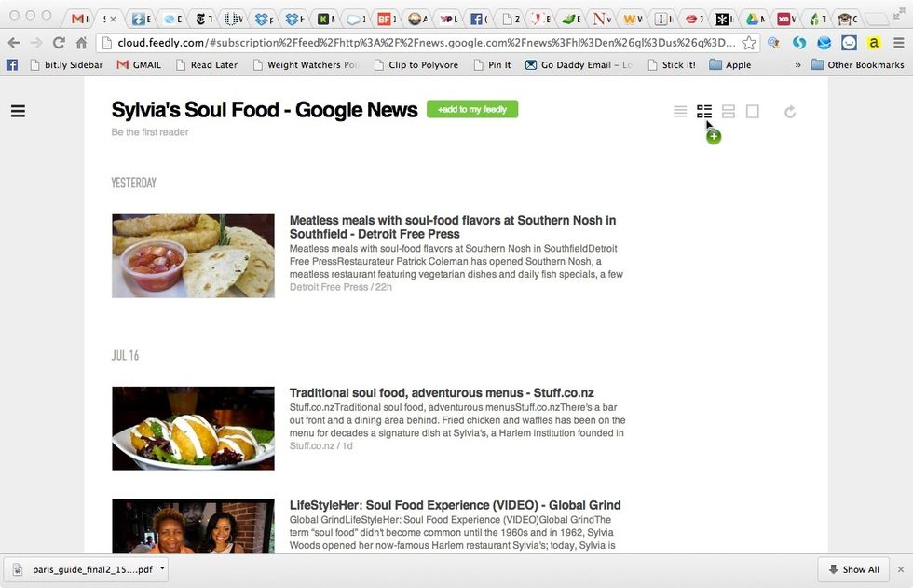The image size is (913, 588).
Task: Select the magazine view layout
Action: (704, 111)
